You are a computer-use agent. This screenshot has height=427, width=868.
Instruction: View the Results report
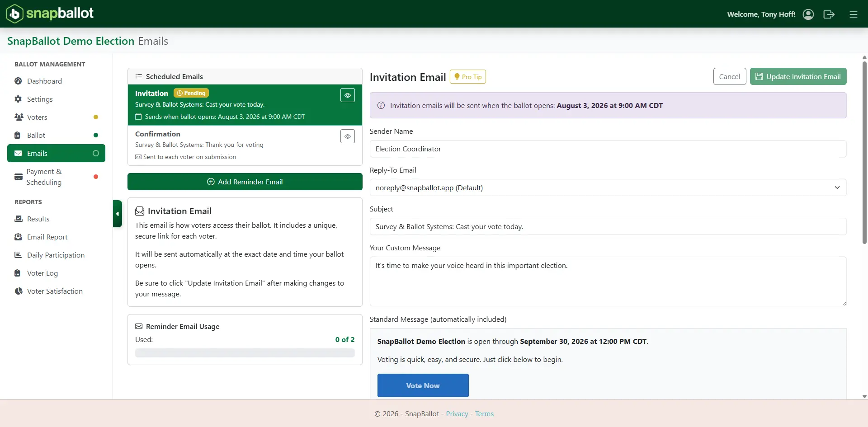click(x=56, y=219)
